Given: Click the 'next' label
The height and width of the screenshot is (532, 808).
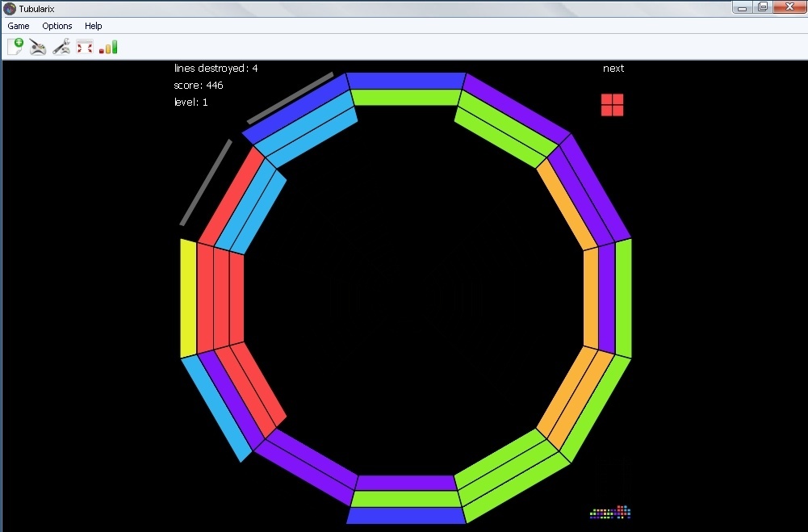Looking at the screenshot, I should click(x=613, y=68).
